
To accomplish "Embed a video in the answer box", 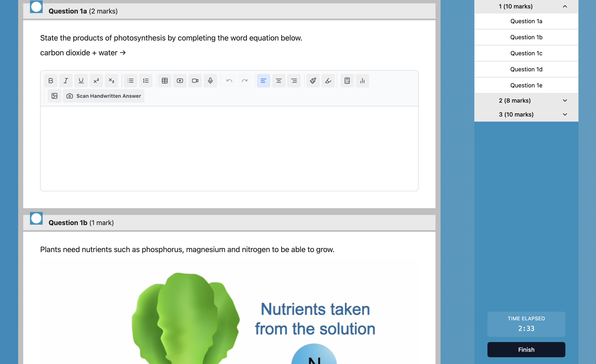I will [180, 80].
